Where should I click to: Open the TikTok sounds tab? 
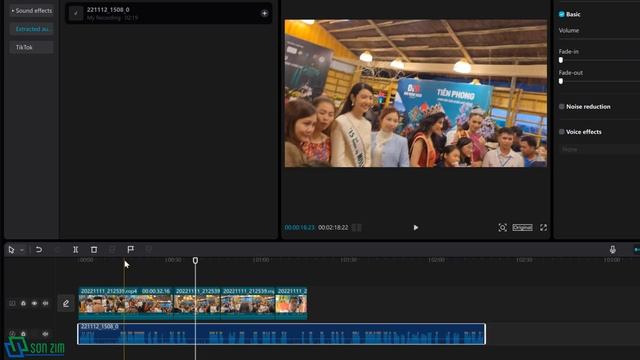[31, 47]
